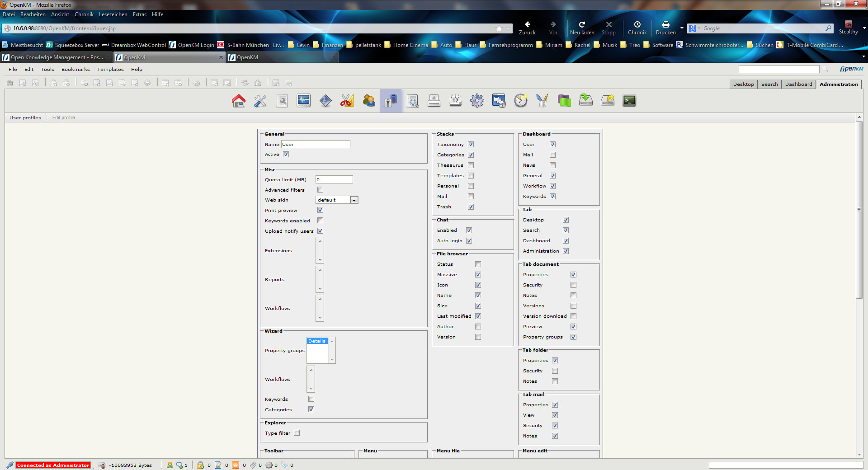Uncheck Chat Auto login checkbox
Viewport: 868px width, 470px height.
pyautogui.click(x=469, y=241)
